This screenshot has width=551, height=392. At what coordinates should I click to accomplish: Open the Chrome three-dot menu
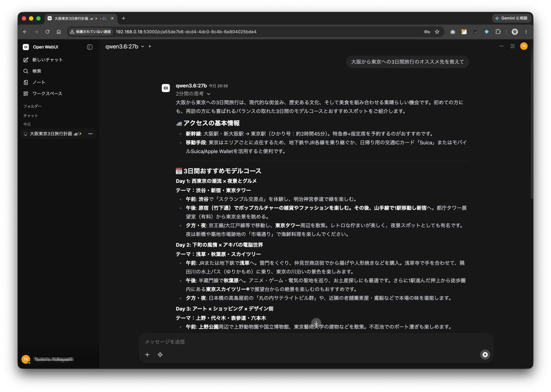pos(526,32)
